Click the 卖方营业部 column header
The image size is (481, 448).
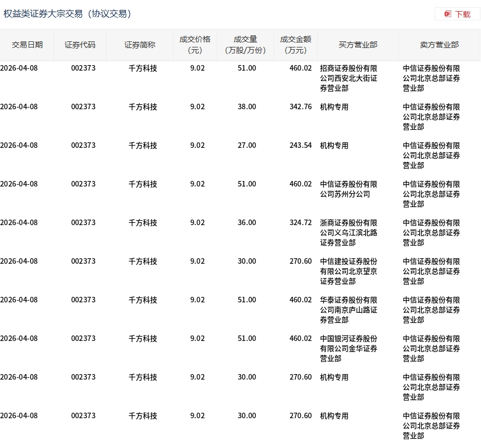439,45
